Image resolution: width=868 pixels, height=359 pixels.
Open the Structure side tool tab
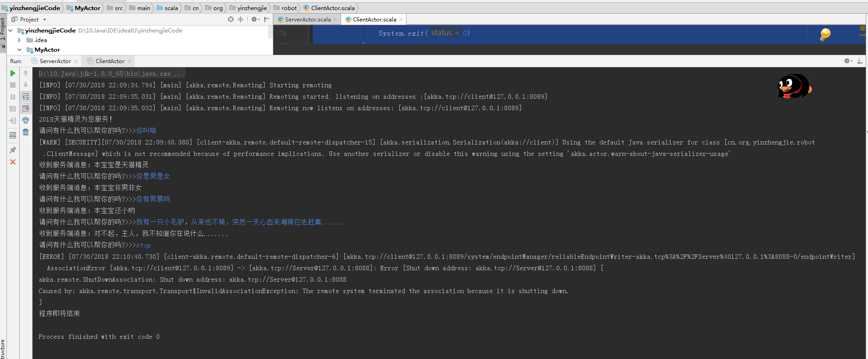tap(3, 349)
